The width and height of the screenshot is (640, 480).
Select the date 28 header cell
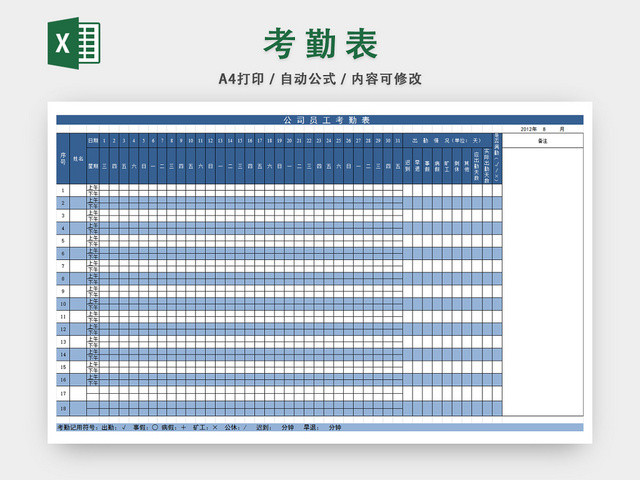(x=368, y=140)
